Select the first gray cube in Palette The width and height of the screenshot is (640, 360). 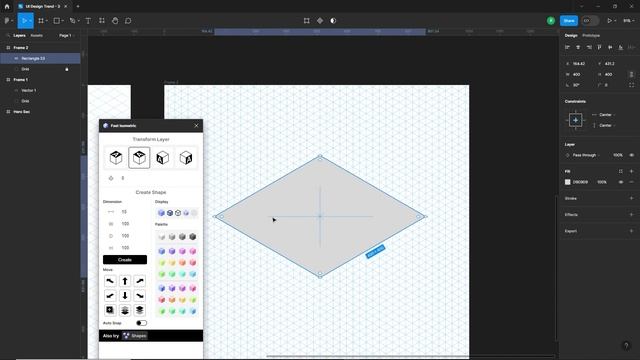pyautogui.click(x=162, y=237)
